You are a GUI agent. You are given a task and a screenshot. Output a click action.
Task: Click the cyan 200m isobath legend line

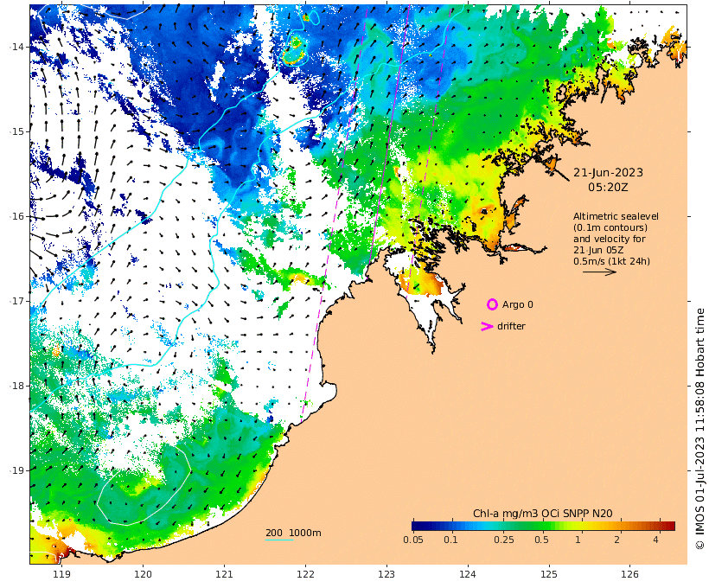pyautogui.click(x=279, y=540)
